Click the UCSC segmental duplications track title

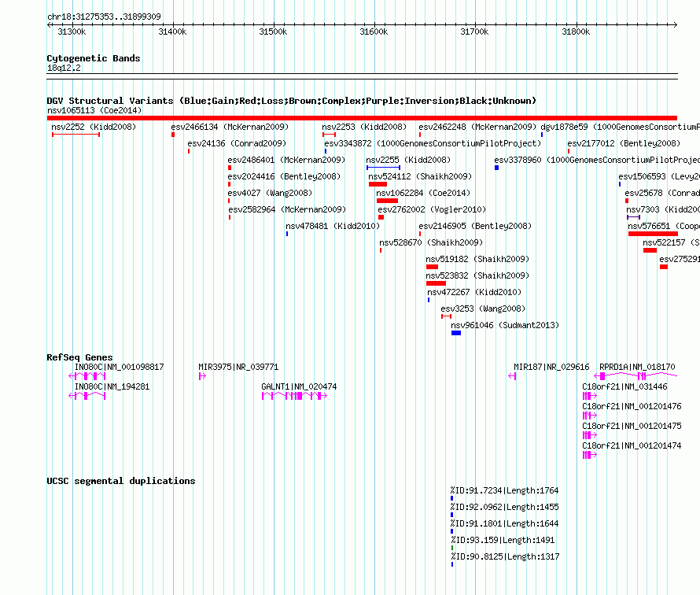(x=121, y=481)
